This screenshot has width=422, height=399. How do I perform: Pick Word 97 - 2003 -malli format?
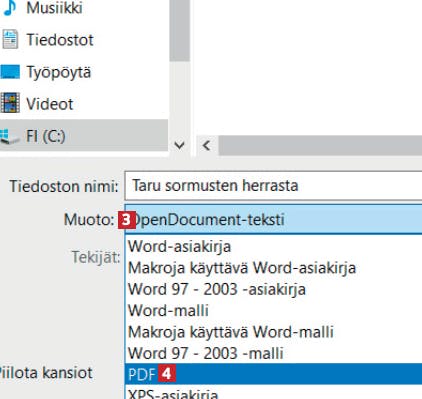click(273, 353)
